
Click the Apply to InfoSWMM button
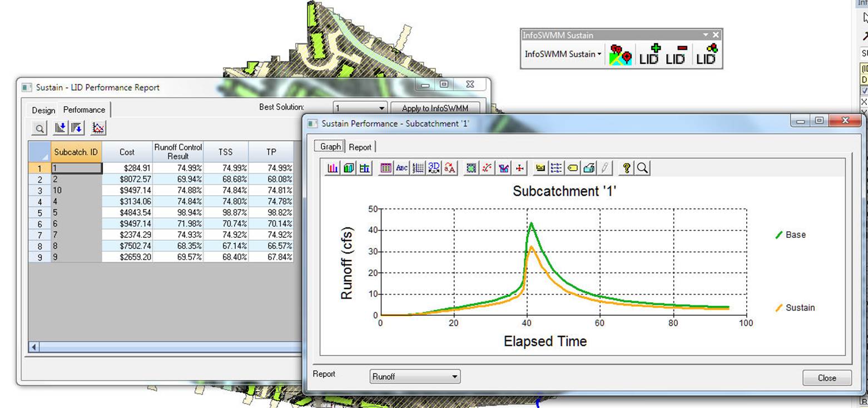pos(435,108)
